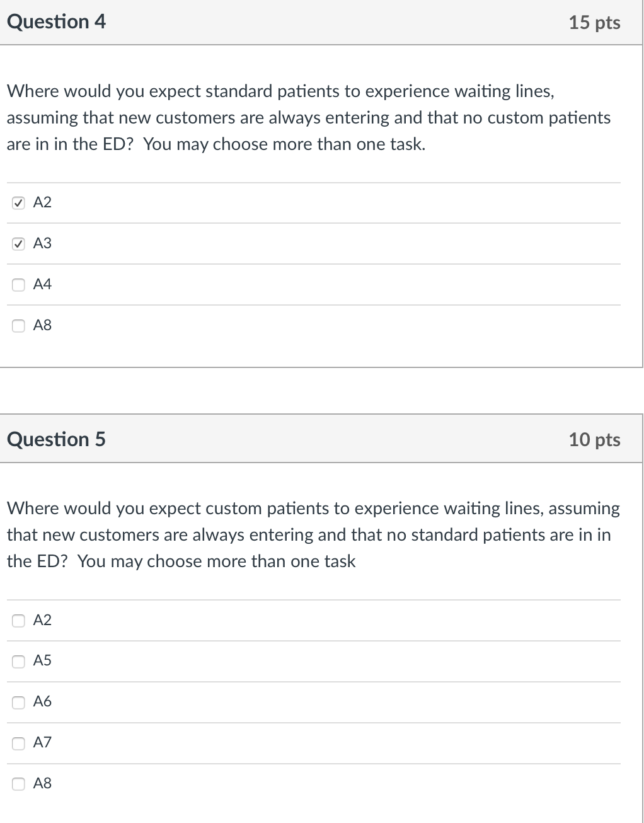Click the A4 answer label in Question 4
This screenshot has width=644, height=823.
click(42, 284)
